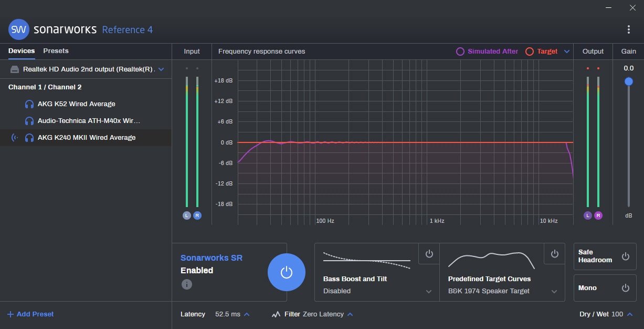Click the Add Preset link
Image resolution: width=644 pixels, height=329 pixels.
pyautogui.click(x=30, y=314)
